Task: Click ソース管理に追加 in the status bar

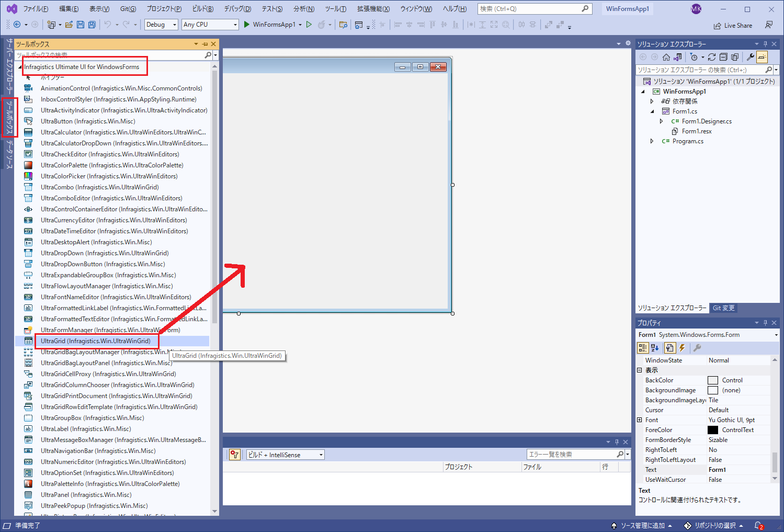Action: (641, 525)
